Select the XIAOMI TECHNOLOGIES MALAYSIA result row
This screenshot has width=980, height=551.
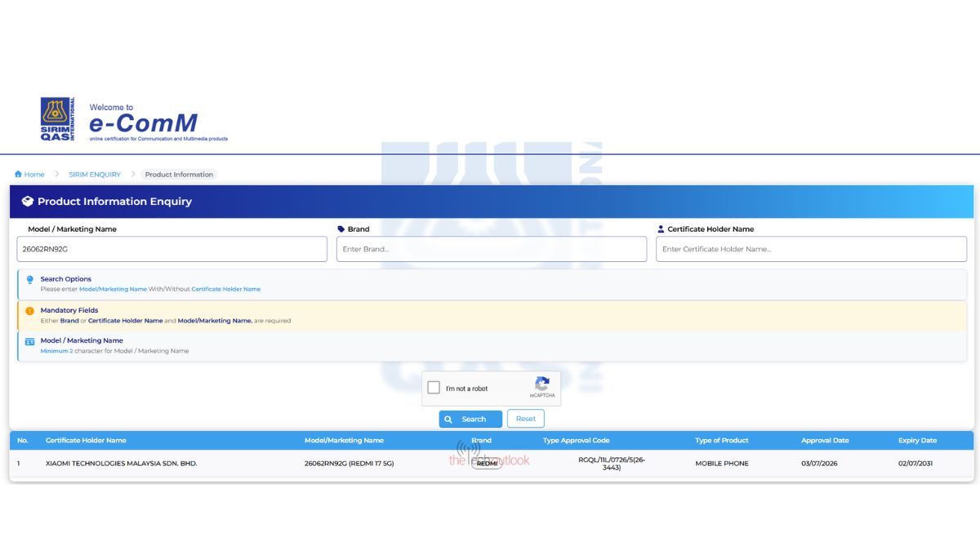point(492,464)
